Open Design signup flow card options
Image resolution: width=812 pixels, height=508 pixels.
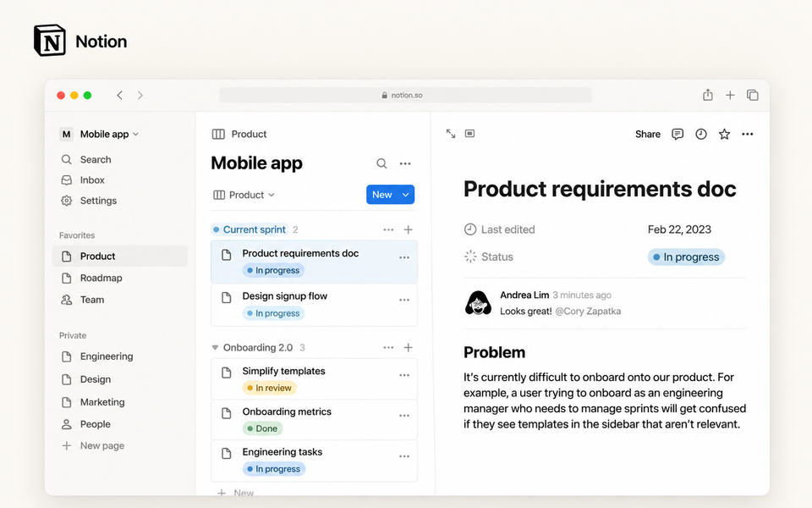point(404,300)
